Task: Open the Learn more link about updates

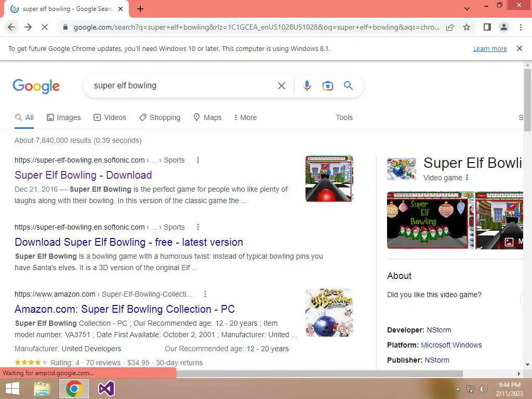Action: click(x=490, y=48)
